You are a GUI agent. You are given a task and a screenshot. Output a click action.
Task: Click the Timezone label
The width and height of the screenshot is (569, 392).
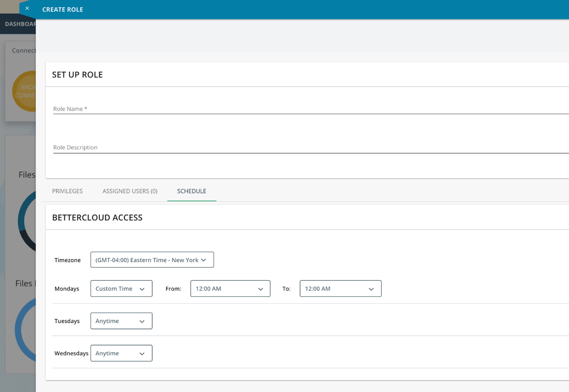point(68,260)
